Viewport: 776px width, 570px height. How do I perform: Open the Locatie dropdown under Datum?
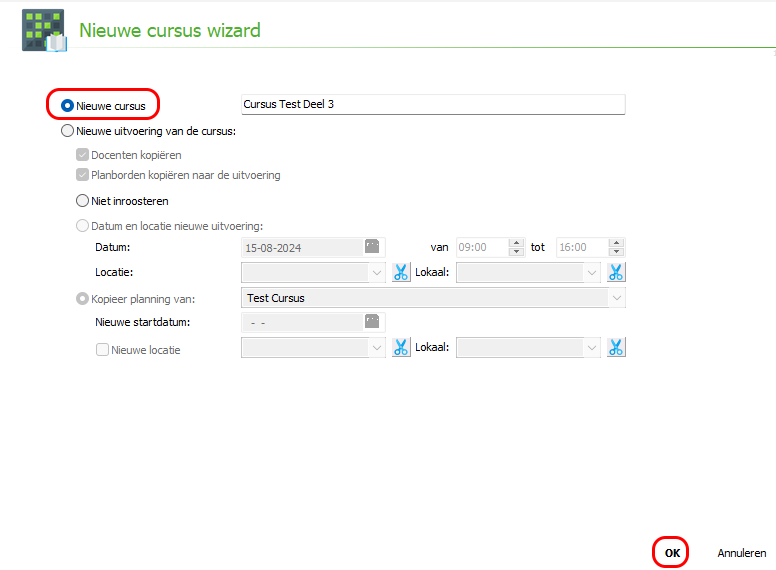(x=376, y=272)
